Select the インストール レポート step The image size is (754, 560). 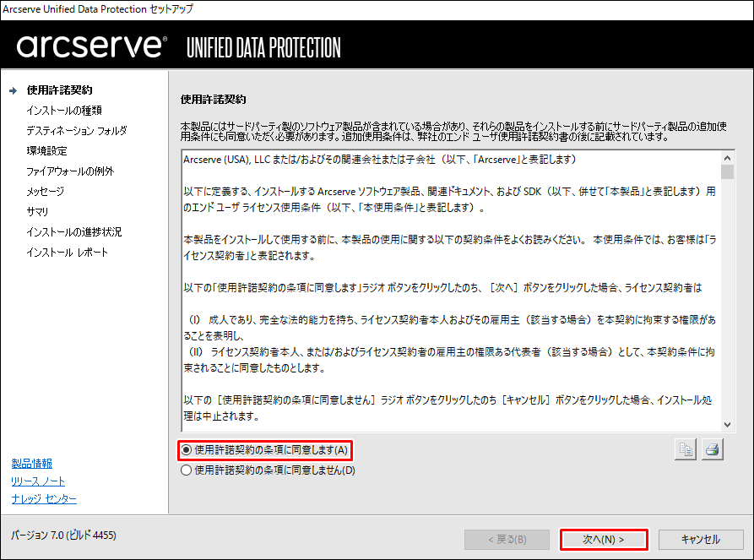(x=68, y=252)
